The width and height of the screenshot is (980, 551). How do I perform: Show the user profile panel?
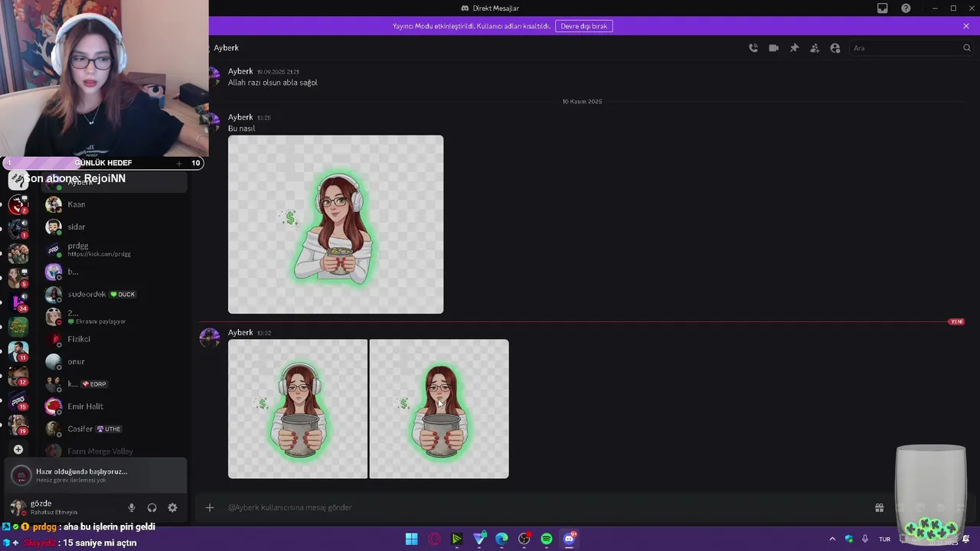pyautogui.click(x=835, y=48)
